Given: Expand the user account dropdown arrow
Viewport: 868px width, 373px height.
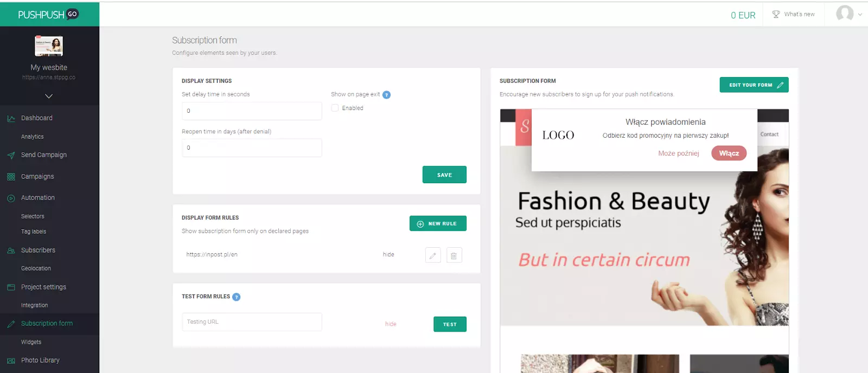Looking at the screenshot, I should point(860,15).
